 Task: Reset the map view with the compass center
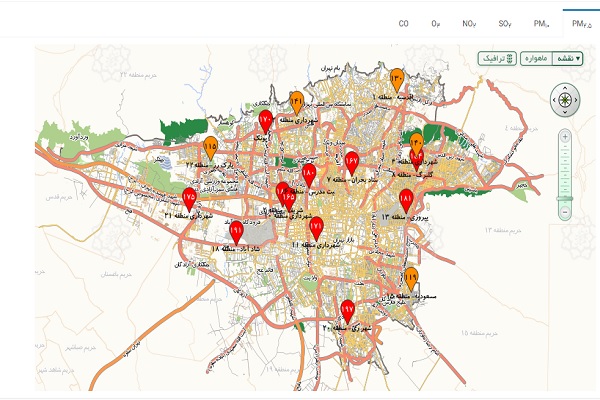565,100
